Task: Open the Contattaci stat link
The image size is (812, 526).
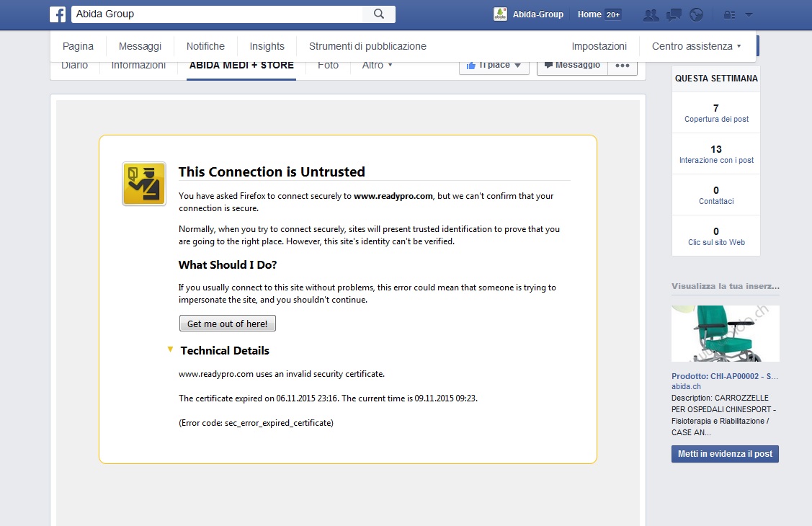Action: click(x=716, y=195)
